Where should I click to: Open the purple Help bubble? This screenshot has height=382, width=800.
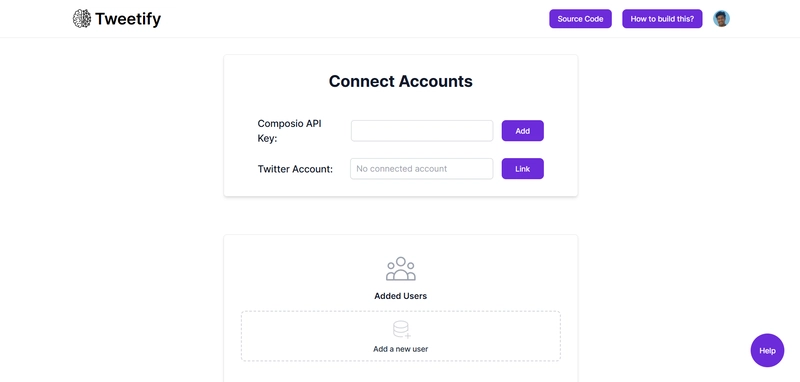tap(767, 350)
